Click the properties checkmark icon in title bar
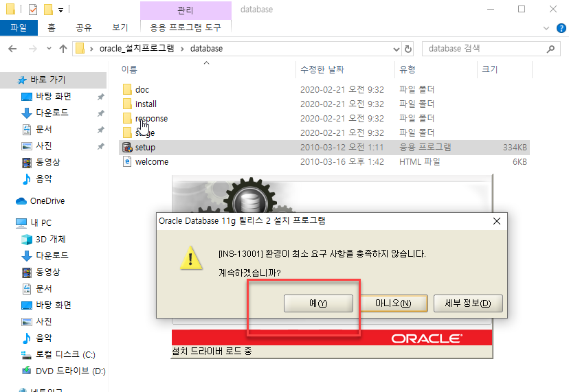Screen dimensions: 569x392 (x=33, y=10)
